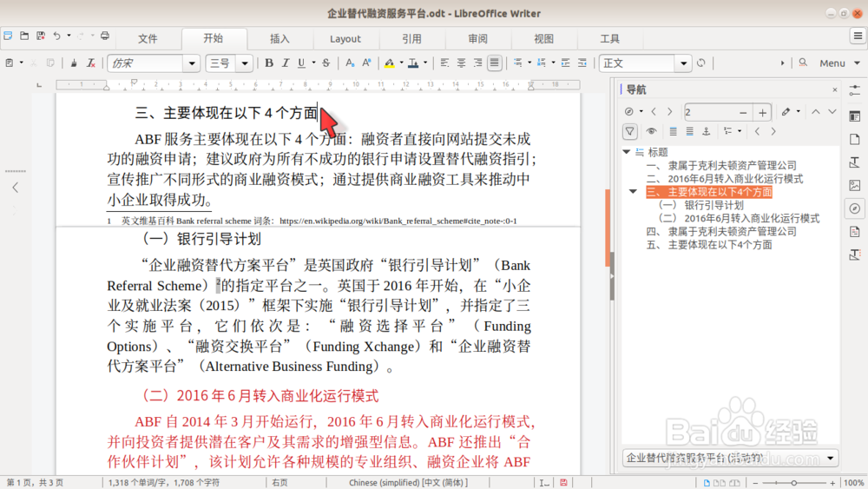
Task: Open sidebar Styles deck
Action: tap(855, 162)
